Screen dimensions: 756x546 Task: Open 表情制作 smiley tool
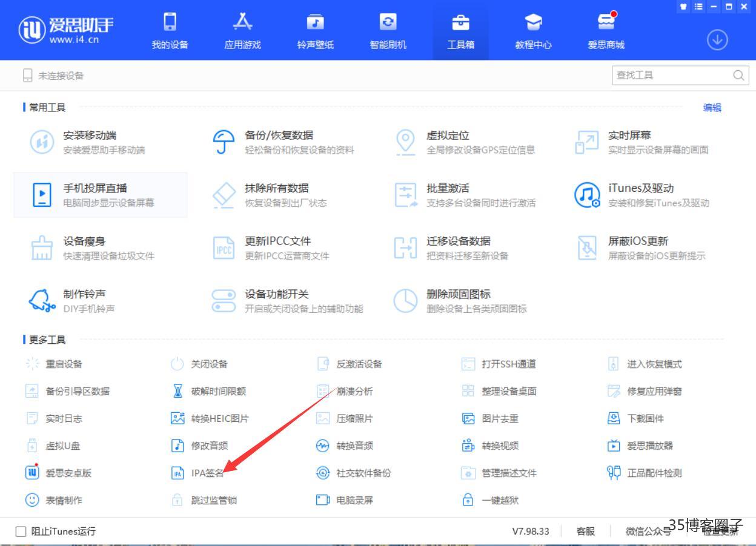click(x=55, y=500)
